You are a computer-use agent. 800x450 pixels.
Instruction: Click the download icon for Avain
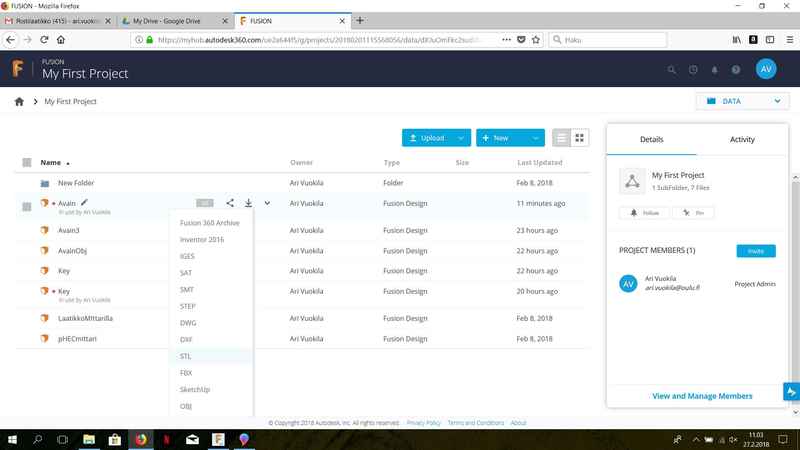248,203
